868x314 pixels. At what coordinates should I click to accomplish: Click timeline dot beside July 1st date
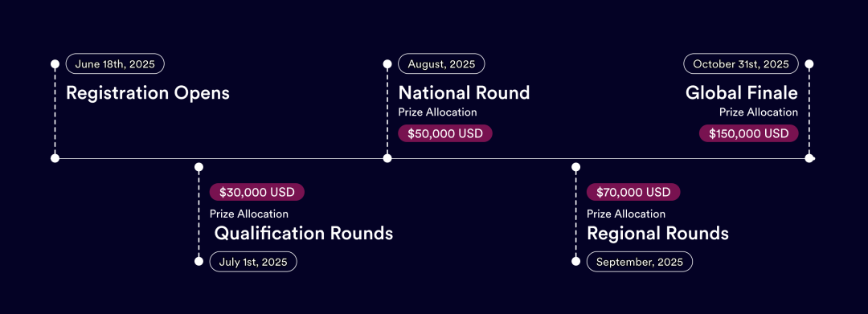(x=199, y=261)
